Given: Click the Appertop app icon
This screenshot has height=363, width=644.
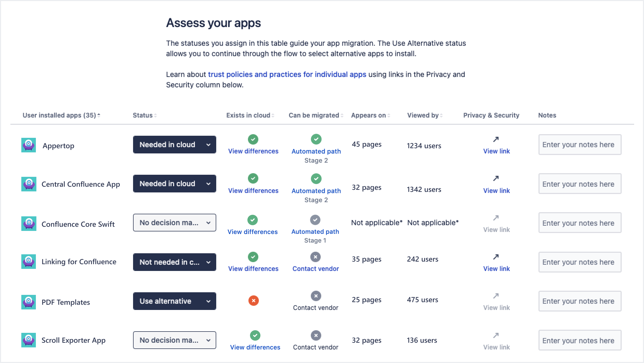Looking at the screenshot, I should click(x=28, y=145).
